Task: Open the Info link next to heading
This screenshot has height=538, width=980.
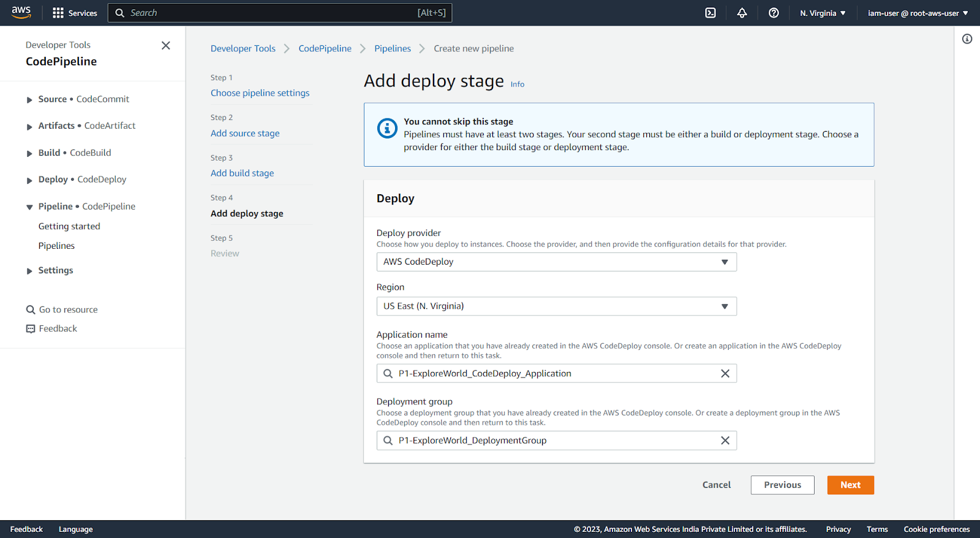Action: 518,85
